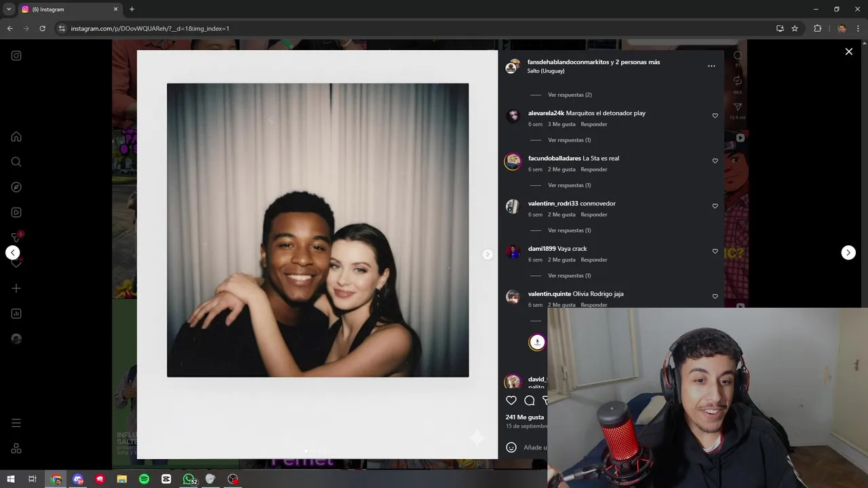Open File Explorer from the taskbar
The width and height of the screenshot is (868, 488).
(122, 479)
